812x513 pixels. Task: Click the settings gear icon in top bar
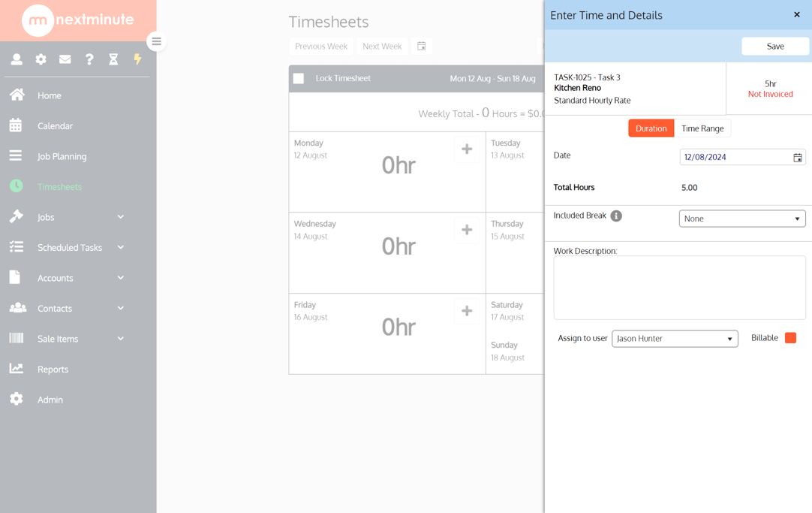coord(41,59)
